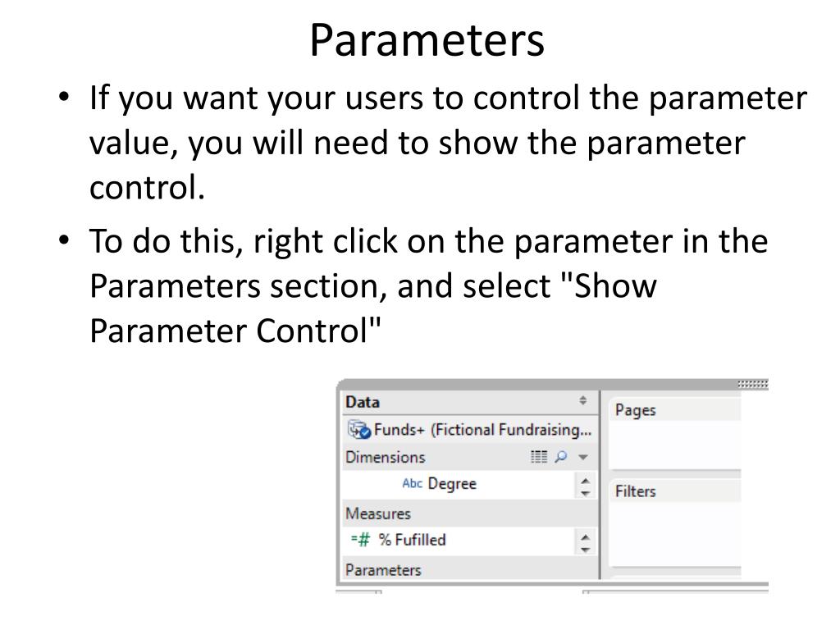Click the down arrow of Measures list scroller
Screen dimensions: 840x630
pyautogui.click(x=586, y=550)
